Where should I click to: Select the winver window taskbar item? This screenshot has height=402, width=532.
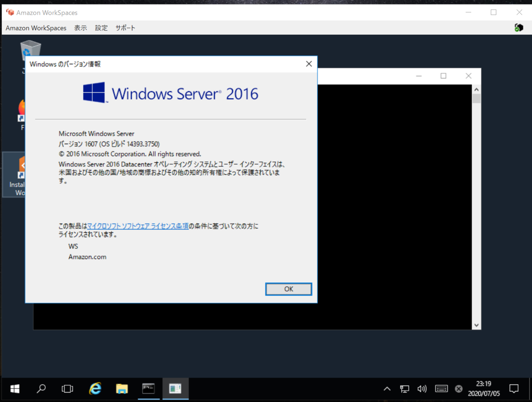(x=175, y=389)
